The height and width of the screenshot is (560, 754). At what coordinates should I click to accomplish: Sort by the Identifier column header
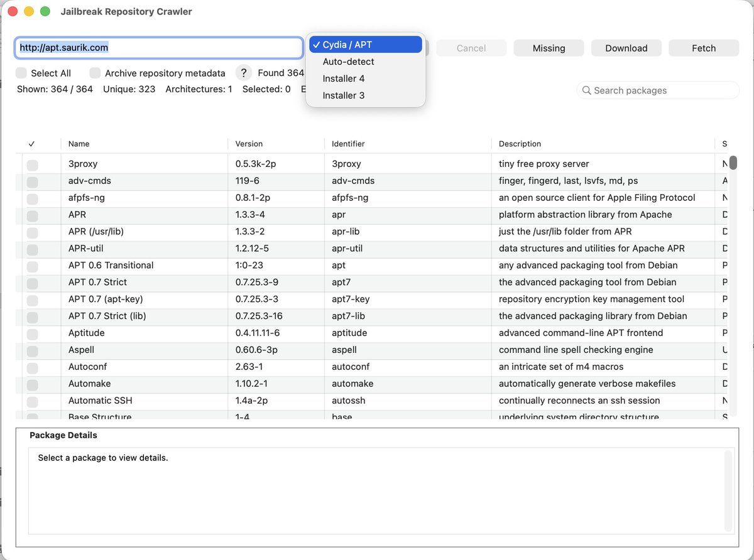pos(408,144)
